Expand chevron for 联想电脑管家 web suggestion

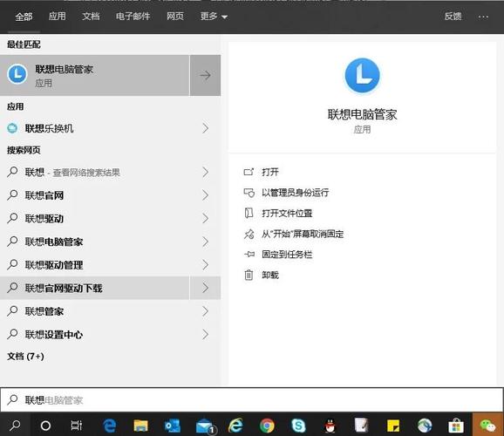[206, 242]
